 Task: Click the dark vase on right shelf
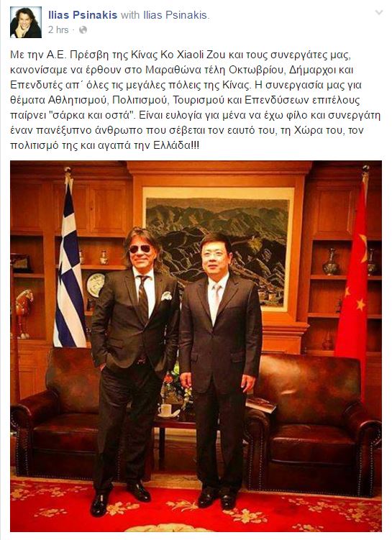[331, 262]
